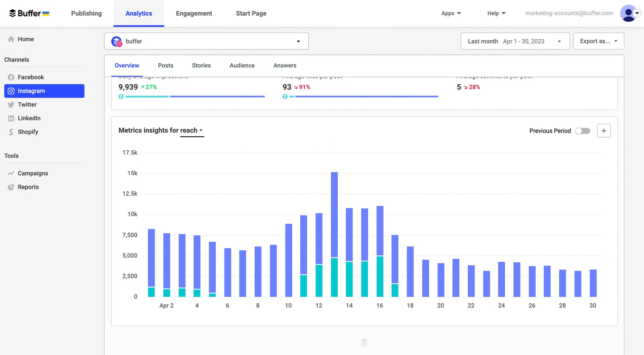Select the Analytics tab
The width and height of the screenshot is (644, 355).
(x=139, y=13)
